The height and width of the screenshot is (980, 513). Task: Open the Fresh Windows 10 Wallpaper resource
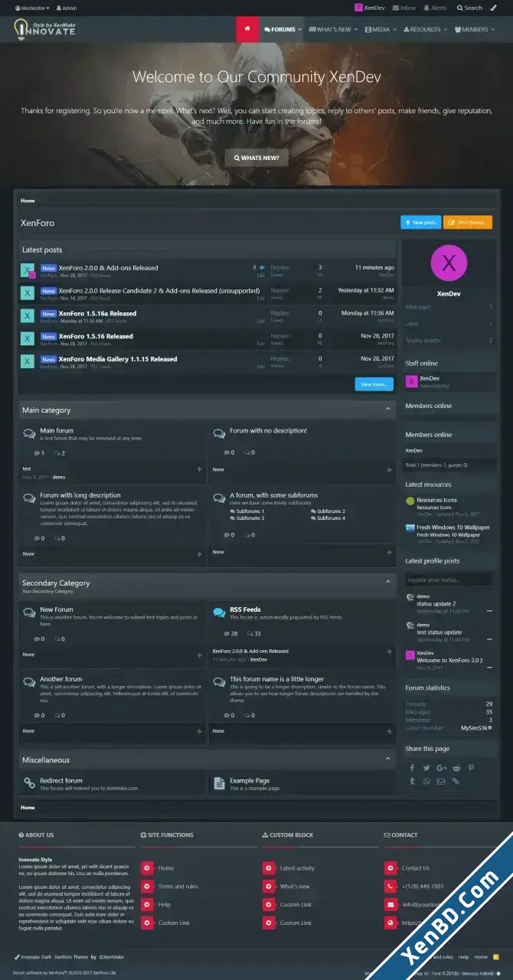point(453,528)
